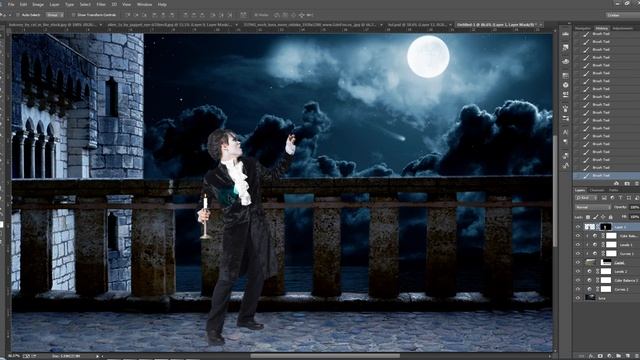Screen dimensions: 640x360
Task: Filter layers by pixel layer icon
Action: (x=604, y=198)
